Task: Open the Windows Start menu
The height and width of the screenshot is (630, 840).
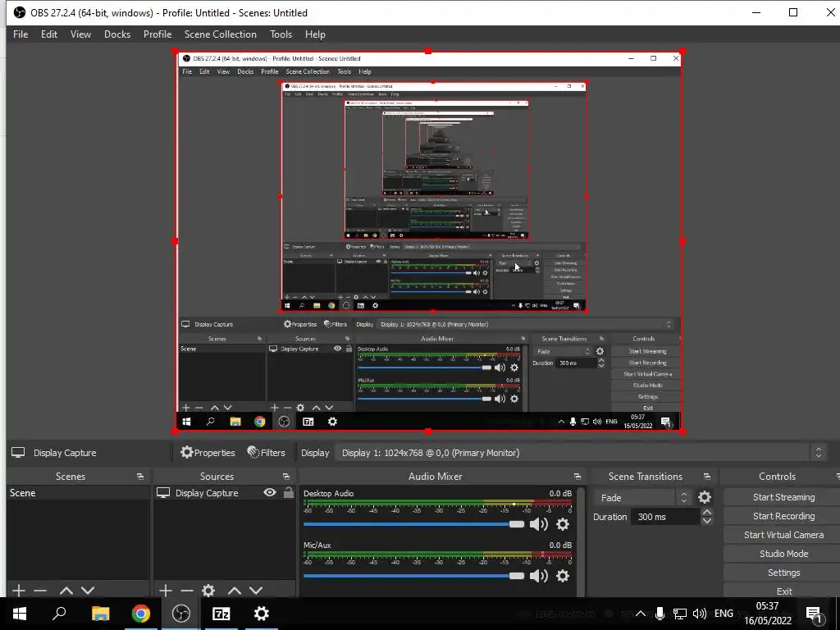Action: [x=20, y=614]
